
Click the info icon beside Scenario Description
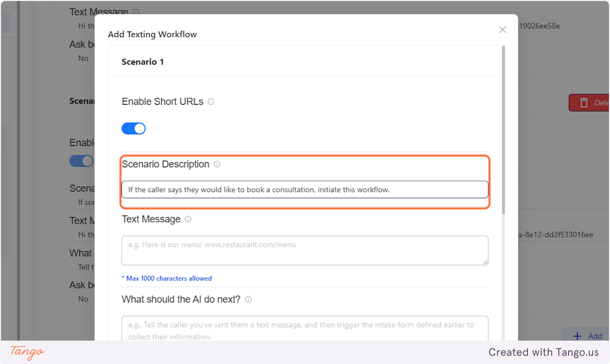(217, 164)
